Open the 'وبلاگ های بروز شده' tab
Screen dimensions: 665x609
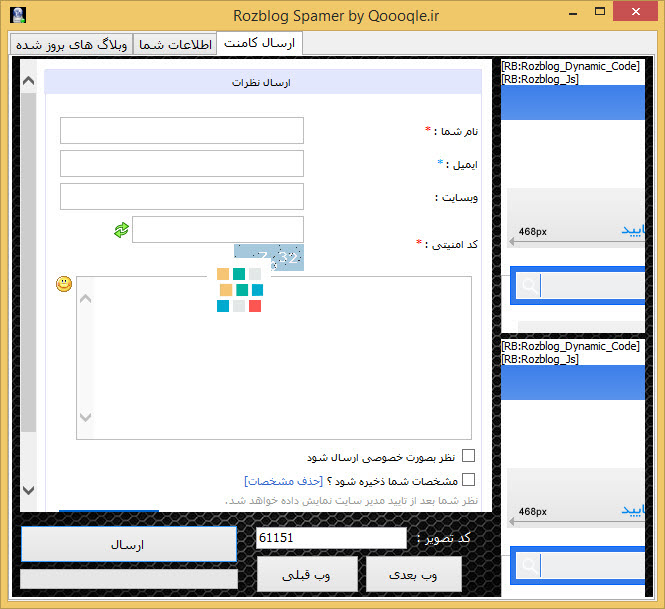72,44
